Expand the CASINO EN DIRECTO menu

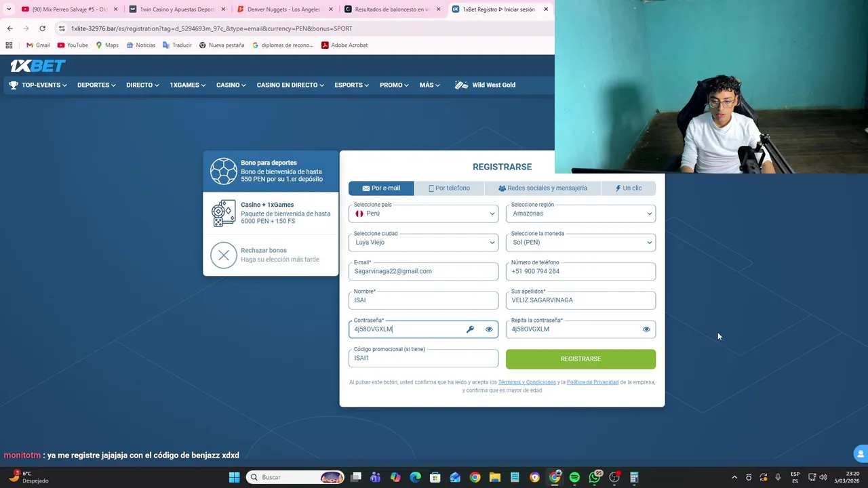tap(290, 85)
